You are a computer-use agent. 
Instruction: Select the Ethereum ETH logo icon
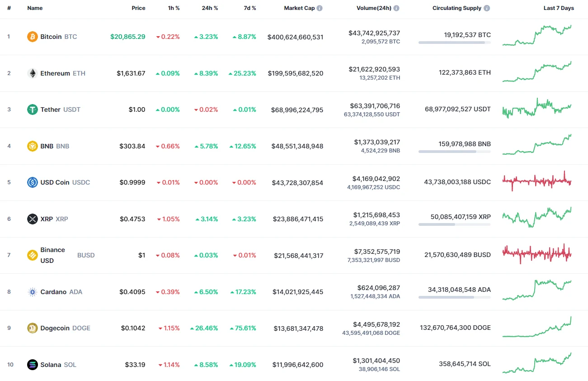tap(32, 73)
